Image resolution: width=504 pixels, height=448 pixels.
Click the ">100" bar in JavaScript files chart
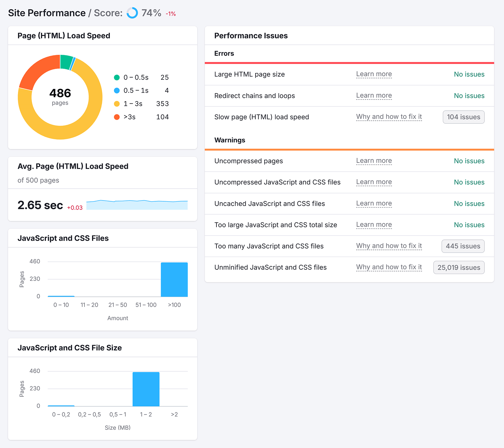(175, 279)
